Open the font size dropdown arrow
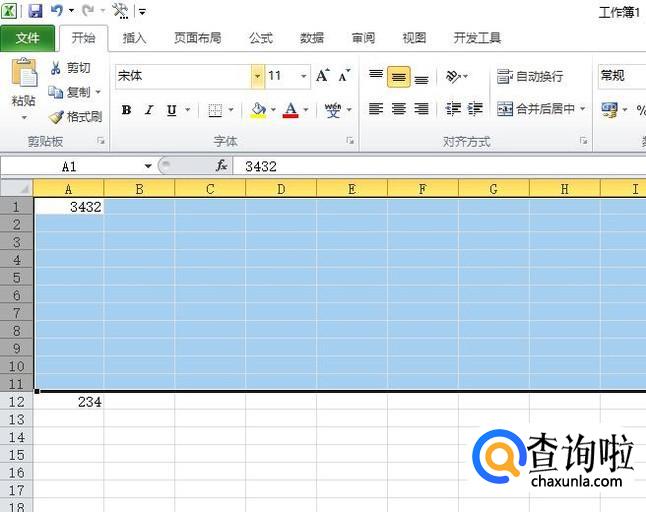This screenshot has width=646, height=512. [x=304, y=76]
